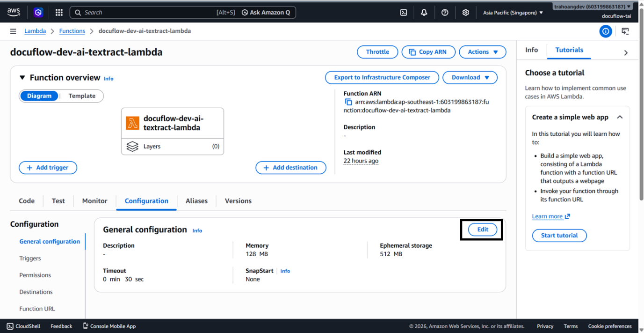This screenshot has height=333, width=644.
Task: Switch to the Test tab
Action: click(x=58, y=201)
